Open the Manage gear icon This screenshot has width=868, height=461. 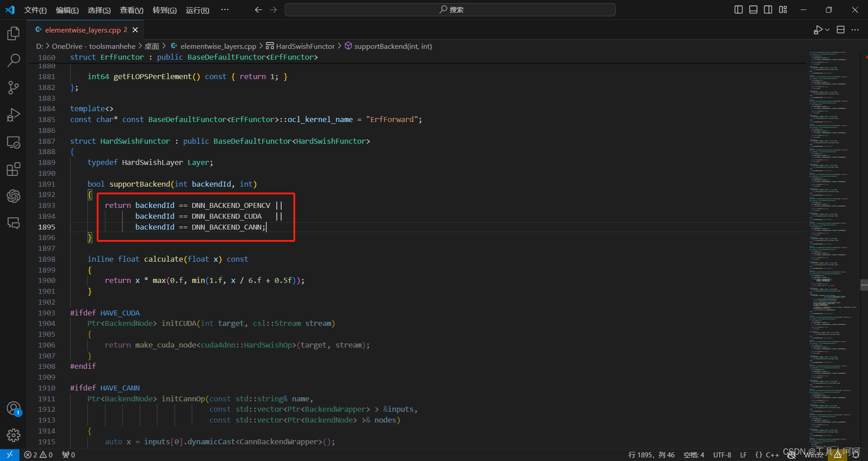(14, 435)
